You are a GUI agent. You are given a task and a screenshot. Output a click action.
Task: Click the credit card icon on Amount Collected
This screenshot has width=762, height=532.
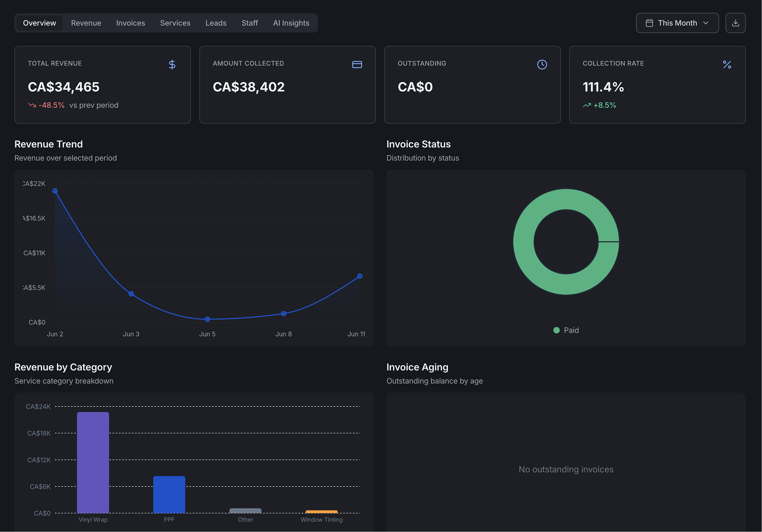[x=357, y=64]
